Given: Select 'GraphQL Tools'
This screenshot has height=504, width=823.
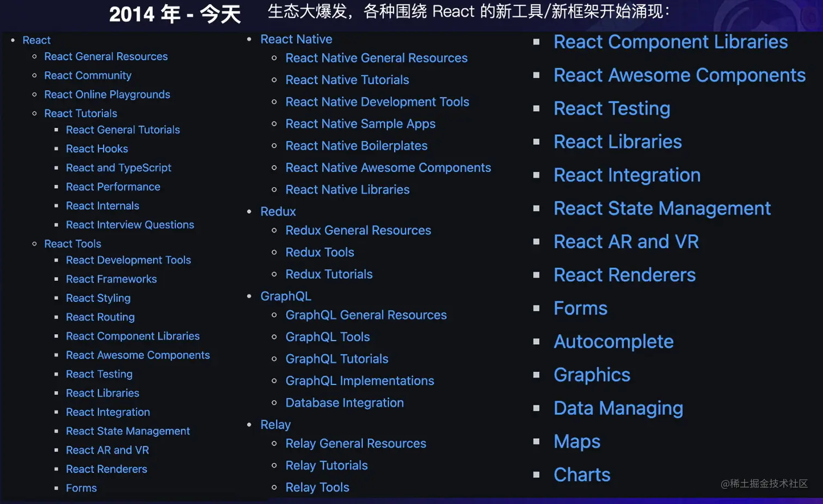Looking at the screenshot, I should 327,337.
